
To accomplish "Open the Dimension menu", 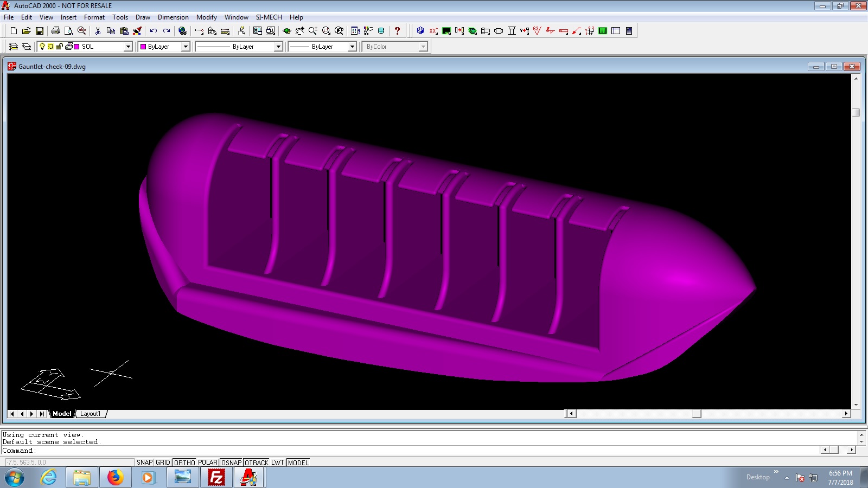I will (x=173, y=17).
